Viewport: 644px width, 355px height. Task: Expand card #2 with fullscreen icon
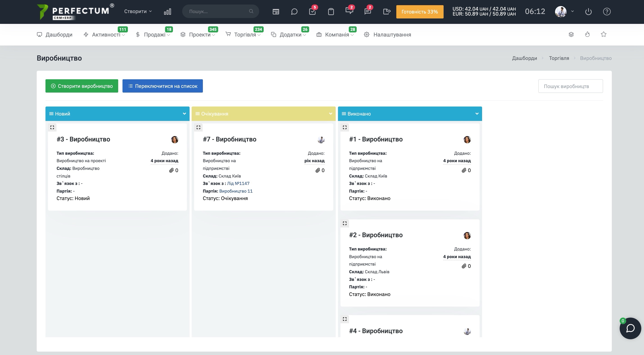(x=345, y=223)
